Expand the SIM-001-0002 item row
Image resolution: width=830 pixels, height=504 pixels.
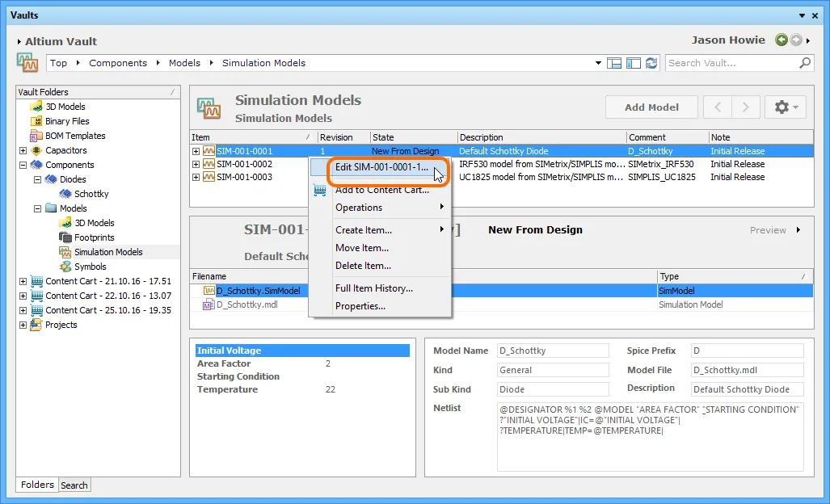coord(196,165)
